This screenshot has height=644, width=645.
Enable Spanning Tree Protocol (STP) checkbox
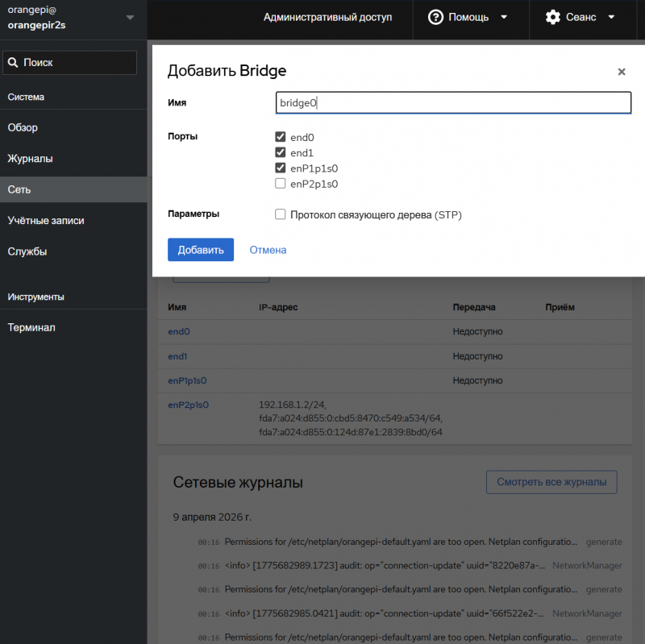(281, 214)
